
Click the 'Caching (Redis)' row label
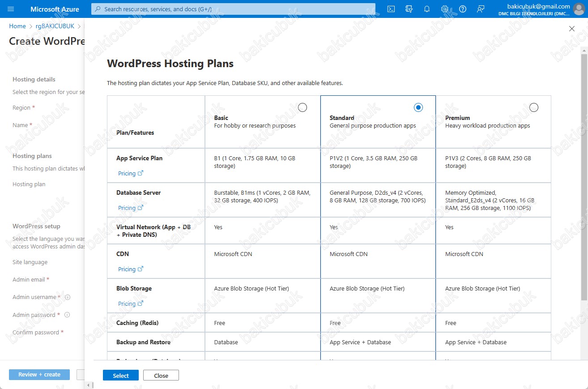[137, 323]
